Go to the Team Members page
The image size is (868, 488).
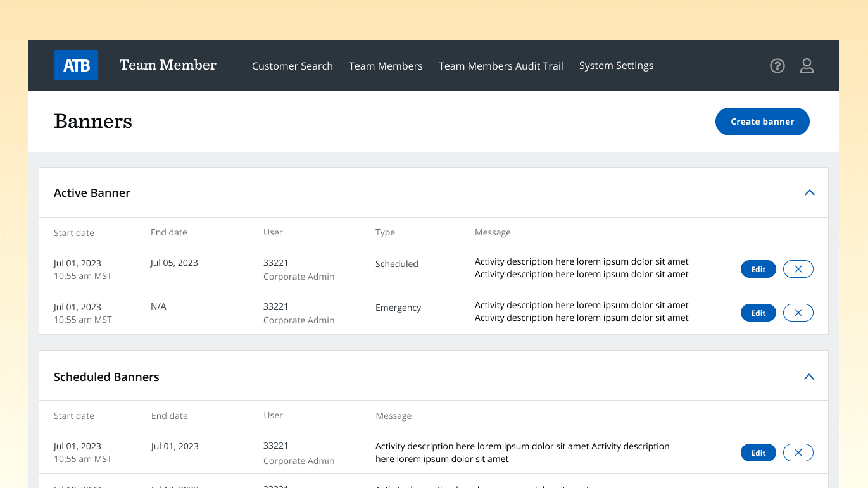point(386,66)
